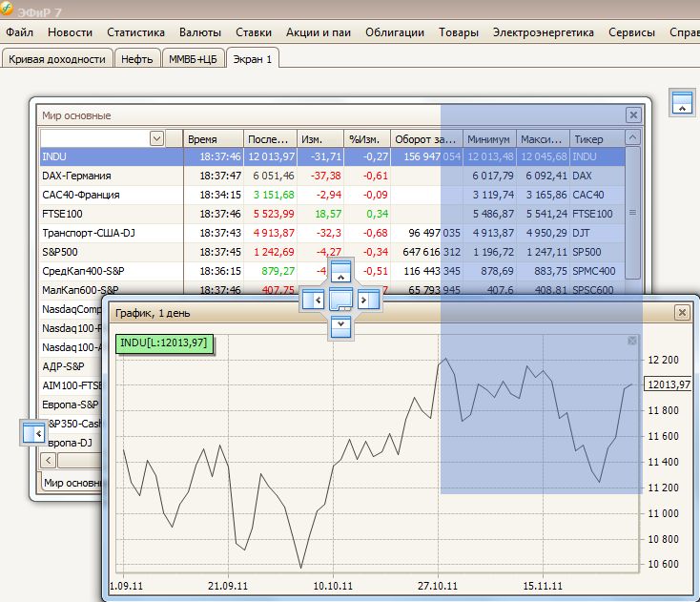Open the Валюты menu
700x602 pixels.
(199, 32)
